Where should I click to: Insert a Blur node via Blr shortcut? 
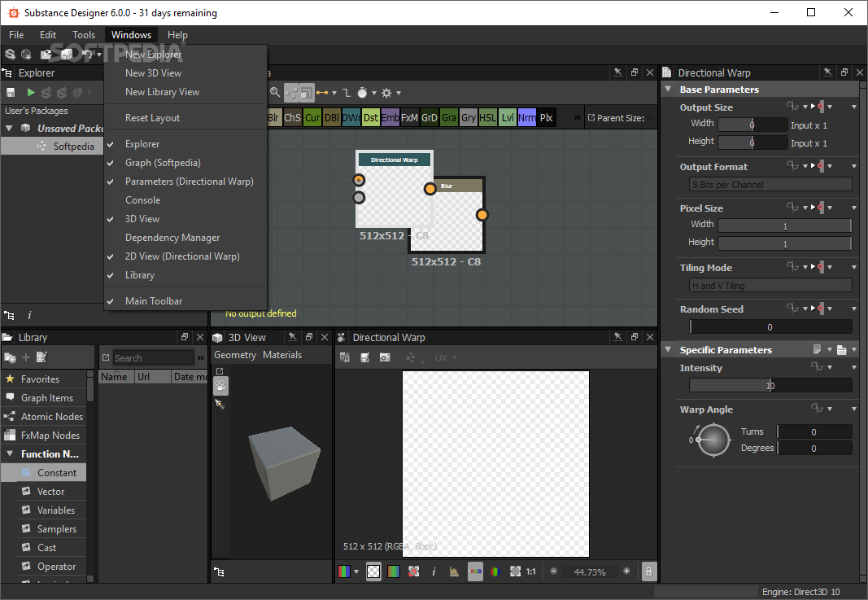[273, 117]
